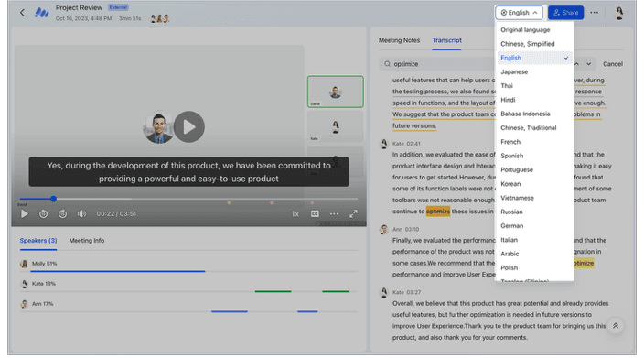The height and width of the screenshot is (358, 644).
Task: Open the user profile avatar
Action: (x=619, y=13)
